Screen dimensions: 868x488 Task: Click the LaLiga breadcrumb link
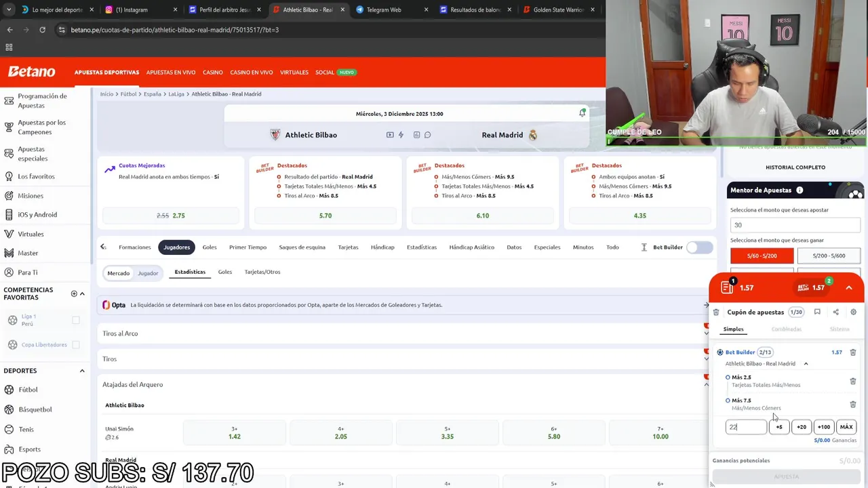[x=177, y=94]
